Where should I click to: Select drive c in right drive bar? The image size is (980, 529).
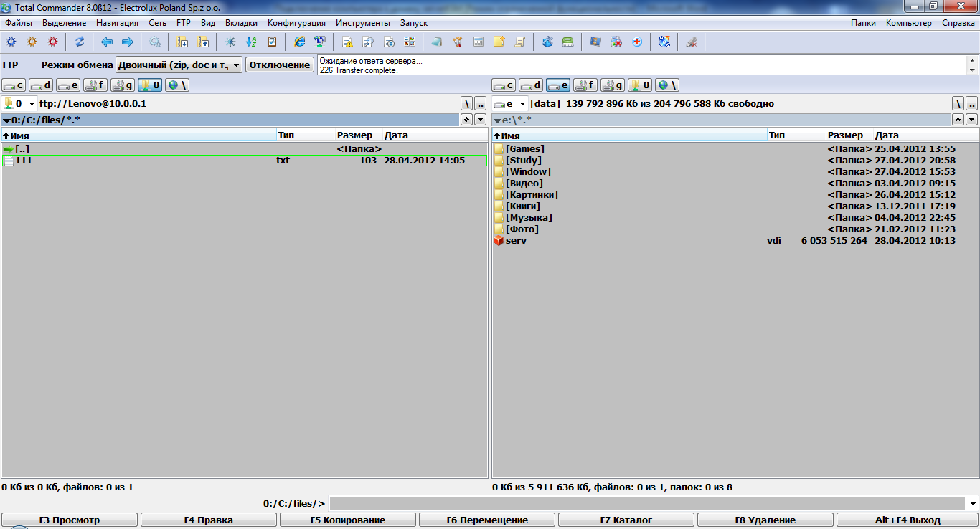click(504, 85)
